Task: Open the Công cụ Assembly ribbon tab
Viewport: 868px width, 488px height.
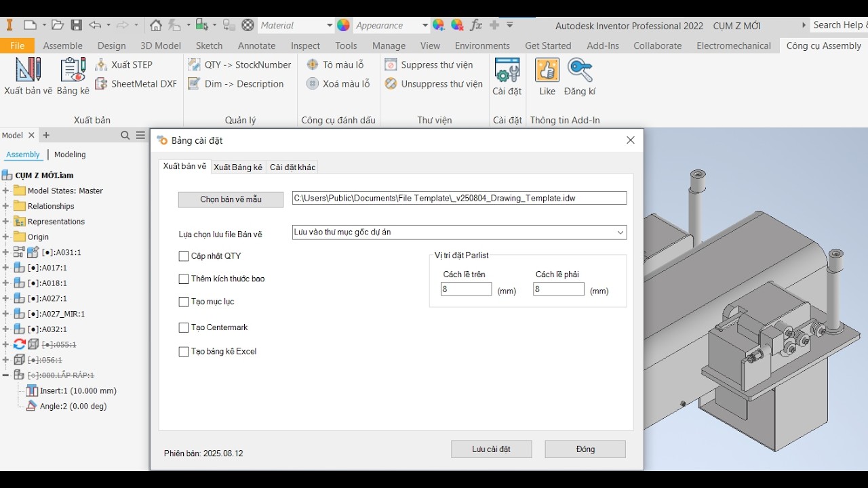Action: (824, 45)
